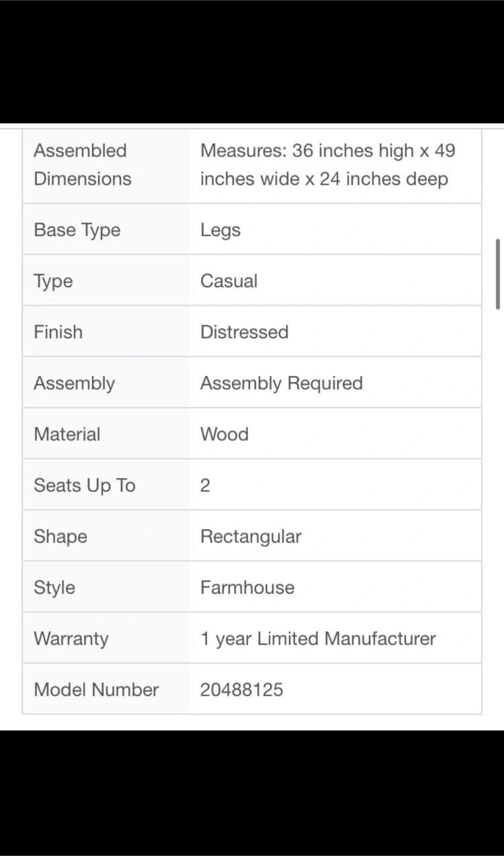Screen dimensions: 504x856
Task: Select the Seats Up To label
Action: (84, 486)
